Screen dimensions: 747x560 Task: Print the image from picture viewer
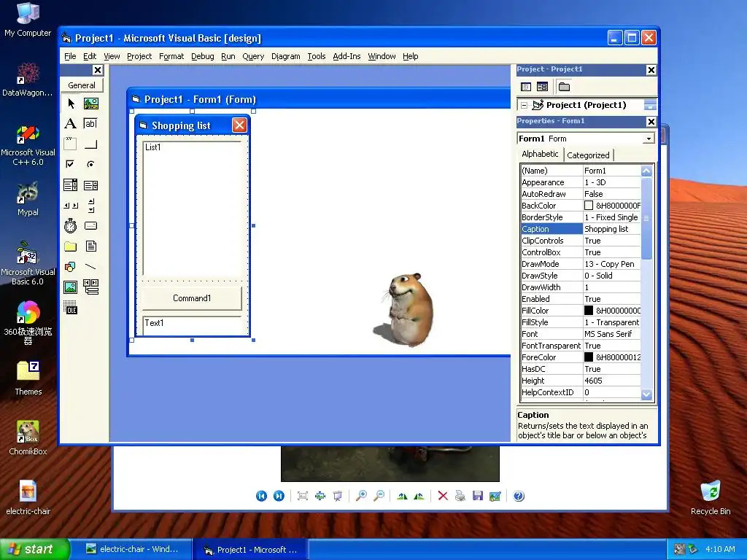460,496
